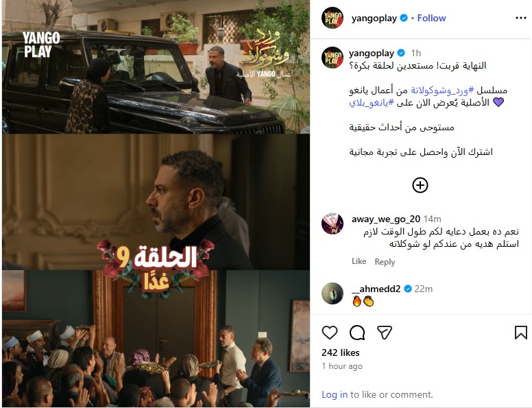Like the post with the heart icon
532x408 pixels.
330,333
